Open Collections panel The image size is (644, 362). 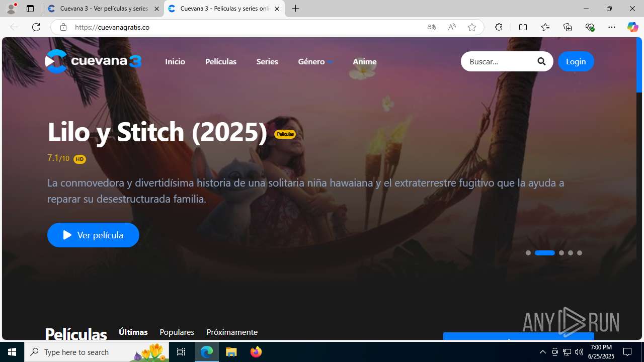[568, 27]
